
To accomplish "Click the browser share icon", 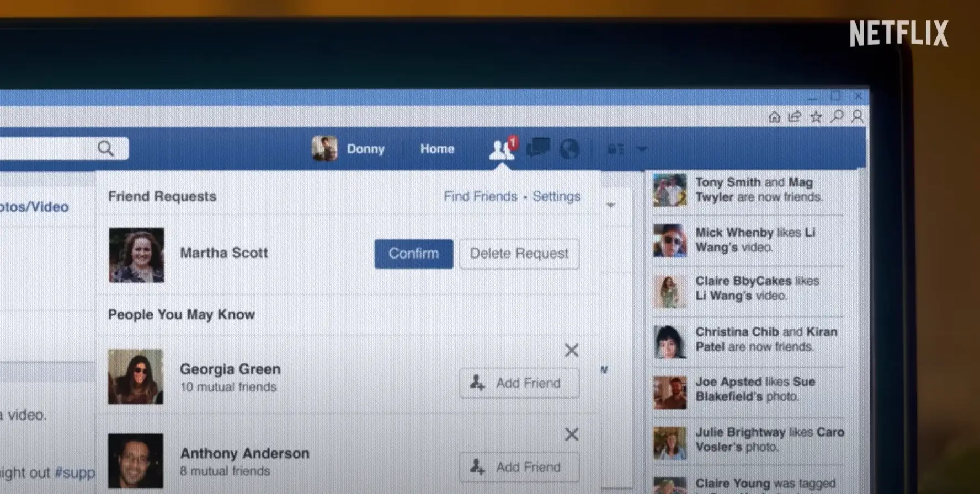I will [x=795, y=117].
